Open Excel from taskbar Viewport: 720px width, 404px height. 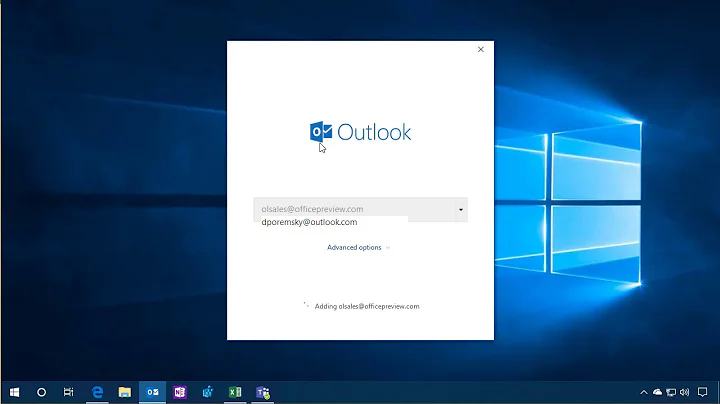click(235, 392)
